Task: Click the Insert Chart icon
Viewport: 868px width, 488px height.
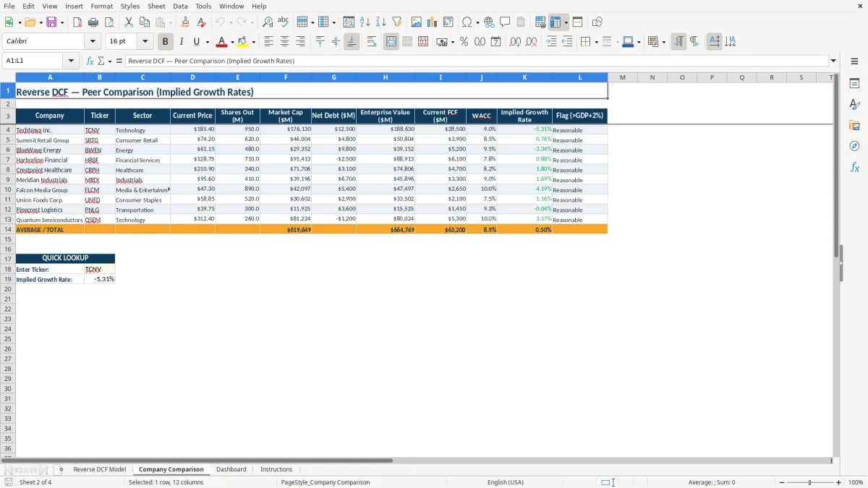Action: pyautogui.click(x=433, y=22)
